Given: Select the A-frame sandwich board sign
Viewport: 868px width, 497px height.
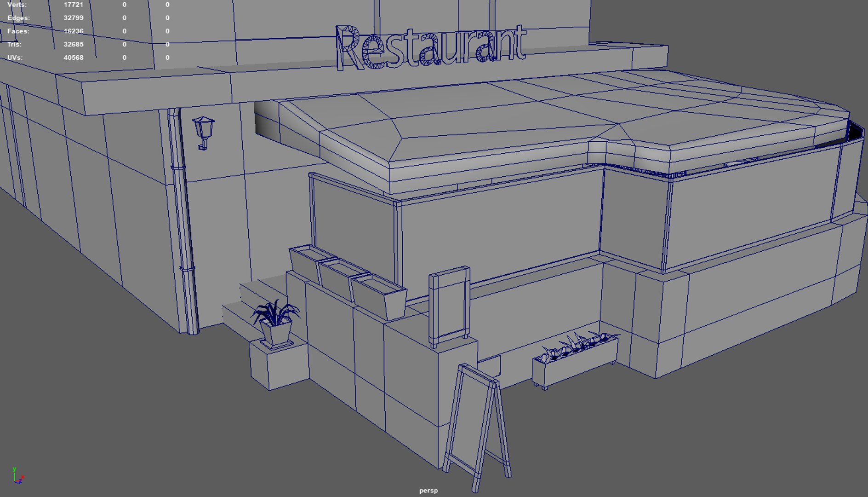Looking at the screenshot, I should pyautogui.click(x=477, y=427).
